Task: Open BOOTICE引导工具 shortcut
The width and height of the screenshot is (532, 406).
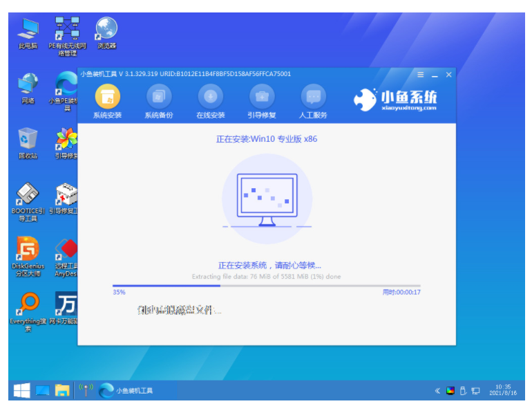Action: 28,202
